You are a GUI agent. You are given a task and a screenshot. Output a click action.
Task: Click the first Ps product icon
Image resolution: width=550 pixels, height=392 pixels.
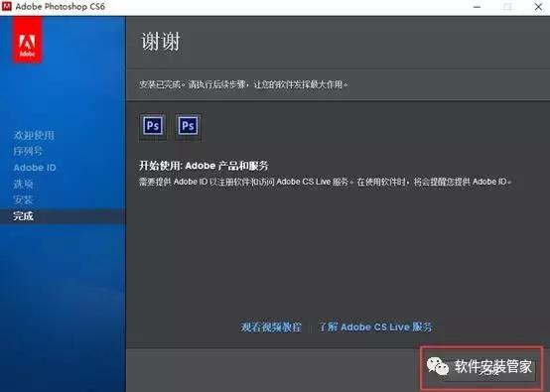(x=153, y=126)
